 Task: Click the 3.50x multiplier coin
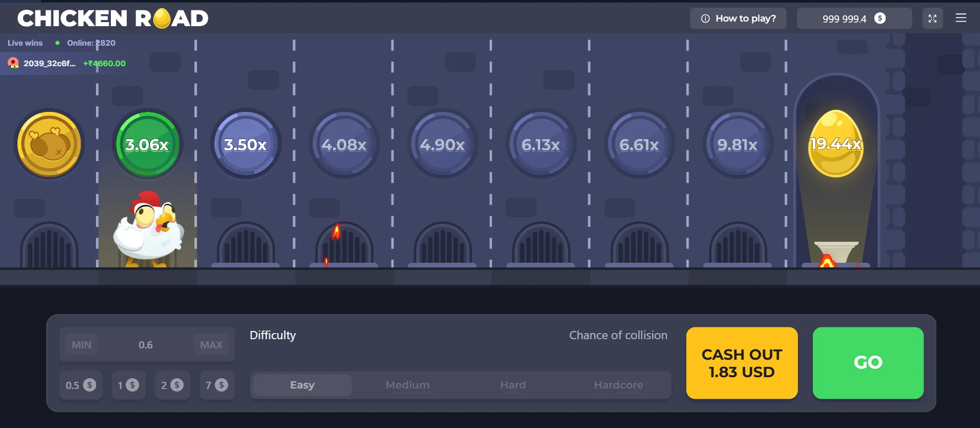tap(246, 144)
